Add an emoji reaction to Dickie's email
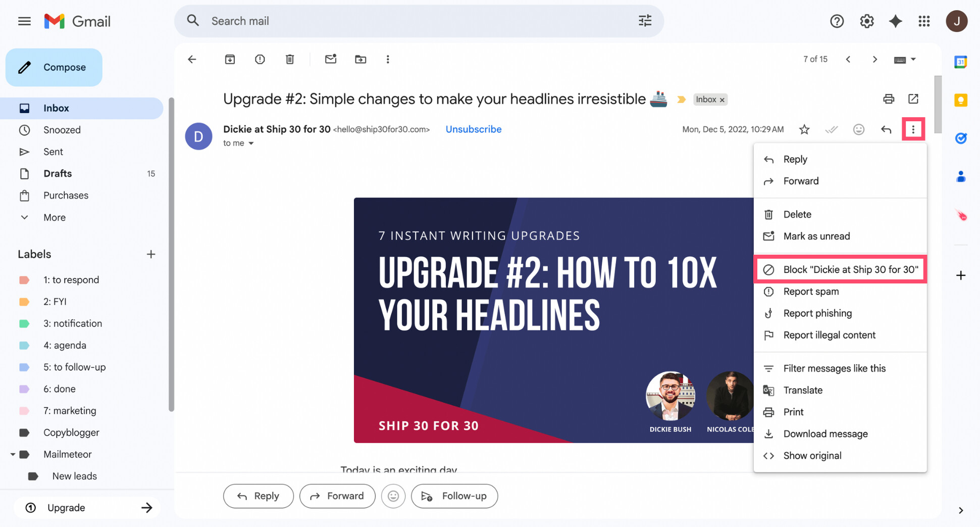Image resolution: width=980 pixels, height=527 pixels. pos(858,129)
